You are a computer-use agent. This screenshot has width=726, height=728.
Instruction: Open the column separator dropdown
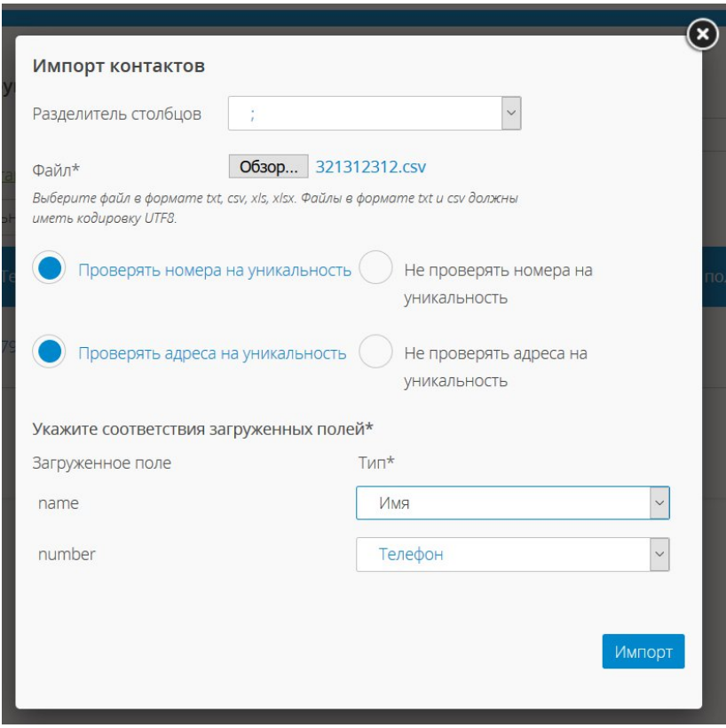click(364, 114)
